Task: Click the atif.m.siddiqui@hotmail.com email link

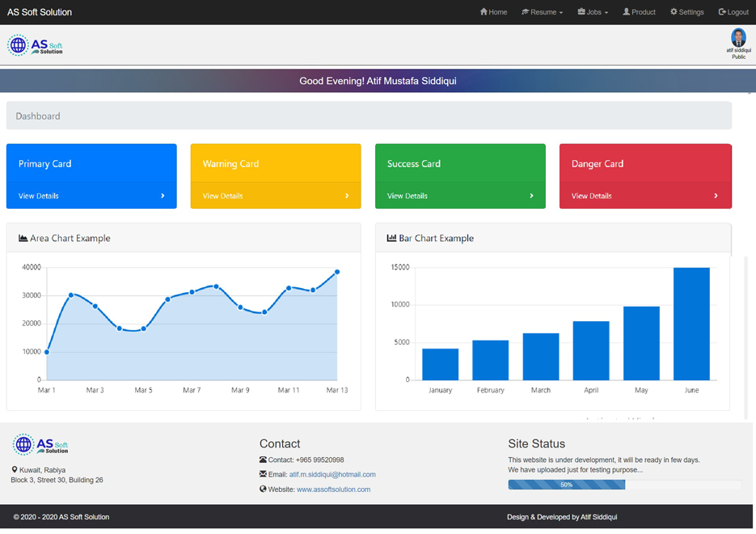Action: 332,475
